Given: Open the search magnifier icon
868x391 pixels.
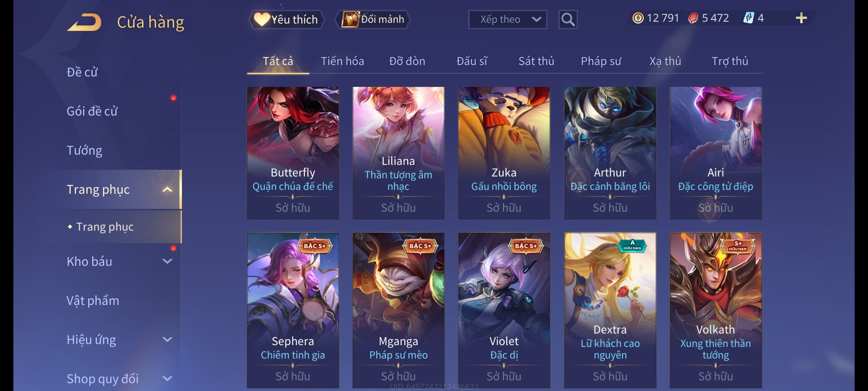Looking at the screenshot, I should pyautogui.click(x=568, y=20).
